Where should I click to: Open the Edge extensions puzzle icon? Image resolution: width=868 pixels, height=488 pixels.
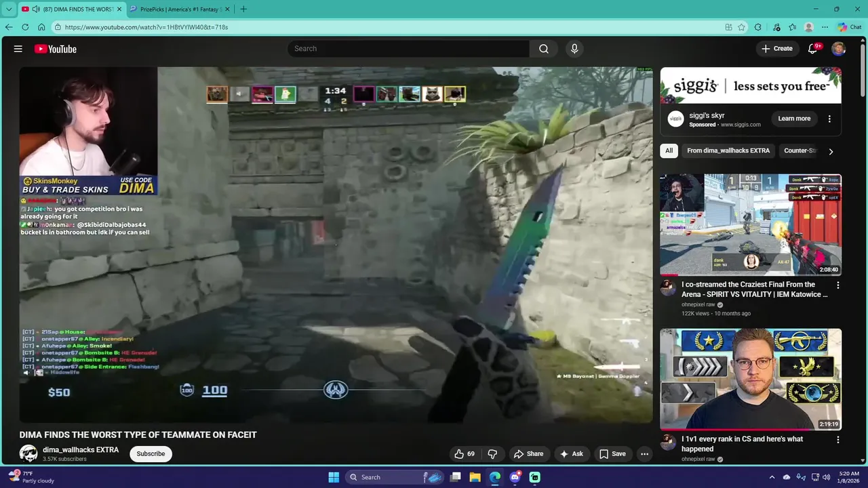758,27
